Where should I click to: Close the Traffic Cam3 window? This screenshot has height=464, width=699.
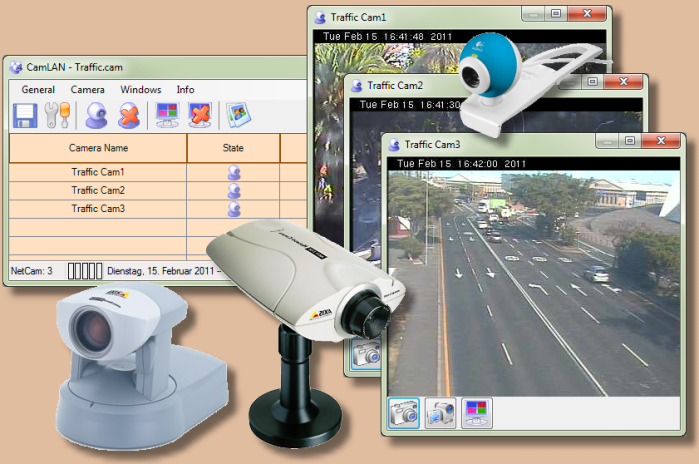(x=661, y=141)
